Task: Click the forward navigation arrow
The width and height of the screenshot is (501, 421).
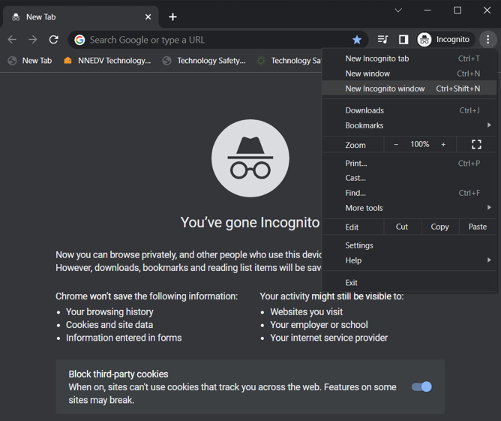Action: click(x=33, y=40)
